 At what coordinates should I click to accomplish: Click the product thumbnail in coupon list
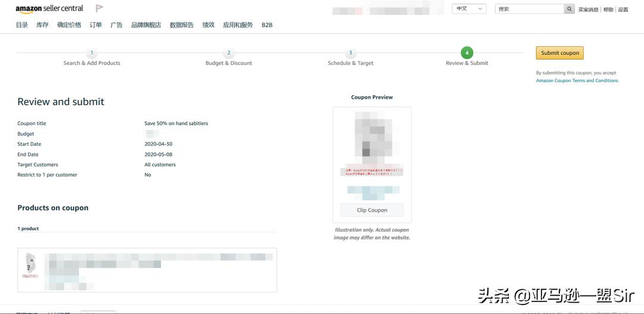[x=30, y=266]
